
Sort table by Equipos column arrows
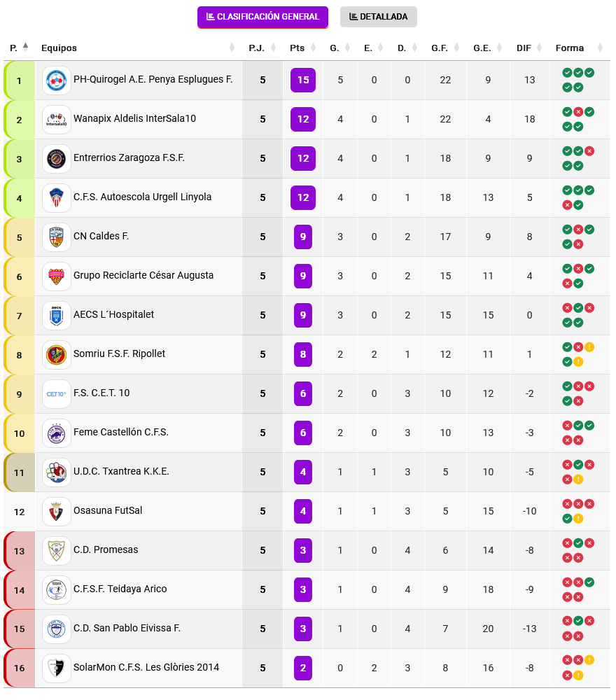click(x=232, y=48)
